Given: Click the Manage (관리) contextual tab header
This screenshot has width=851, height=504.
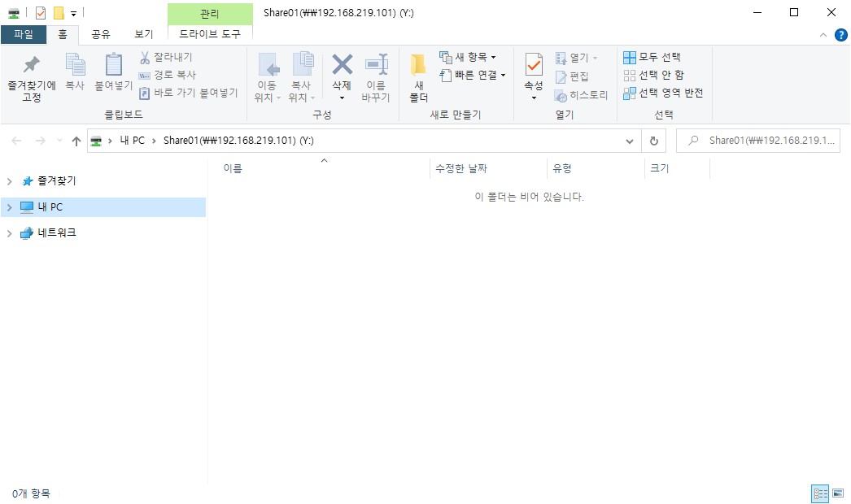Looking at the screenshot, I should coord(210,14).
